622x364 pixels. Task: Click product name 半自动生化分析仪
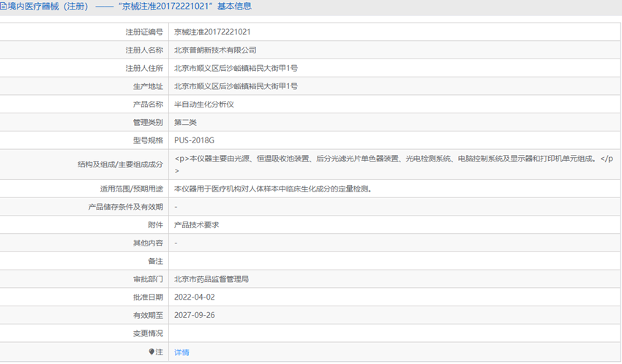click(x=204, y=105)
